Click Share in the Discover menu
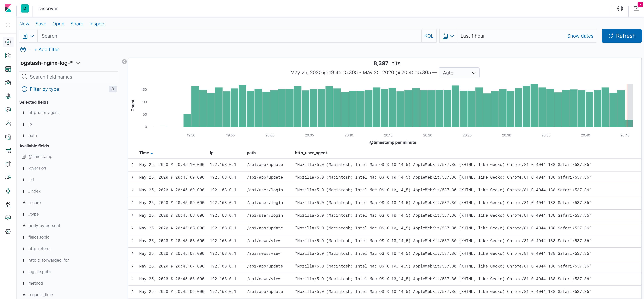Image resolution: width=644 pixels, height=299 pixels. coord(77,24)
